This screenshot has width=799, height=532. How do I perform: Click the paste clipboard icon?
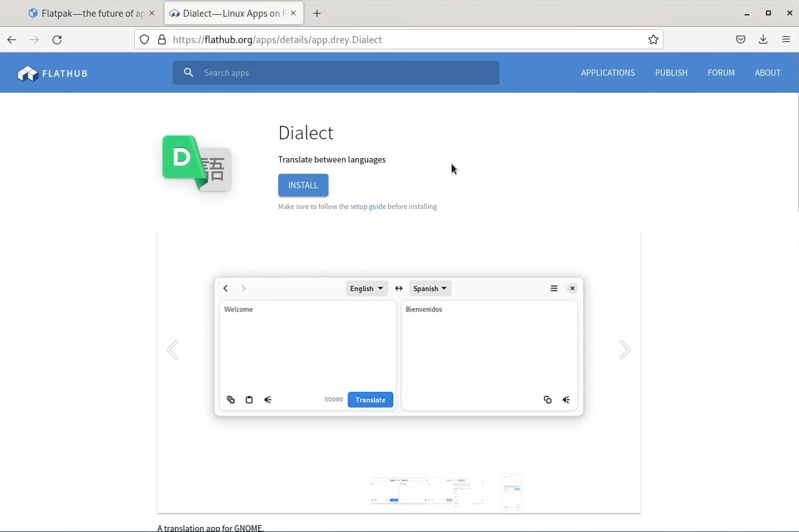click(x=249, y=399)
